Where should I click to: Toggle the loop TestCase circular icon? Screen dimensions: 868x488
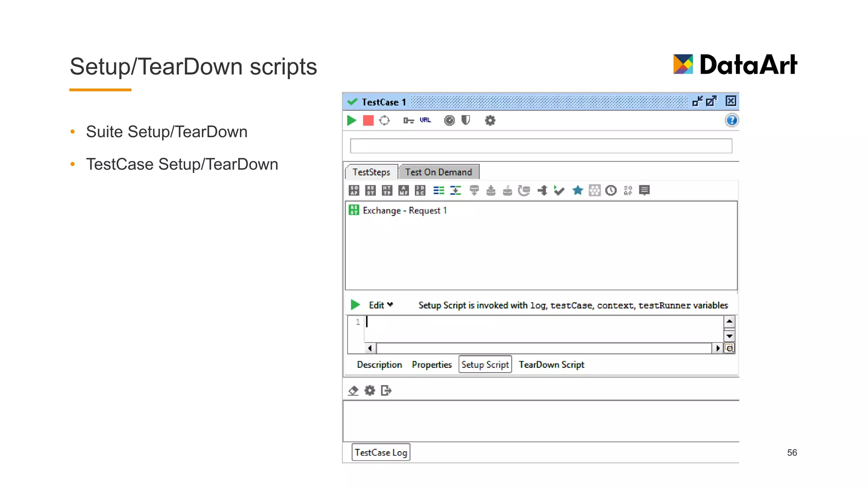pyautogui.click(x=384, y=121)
